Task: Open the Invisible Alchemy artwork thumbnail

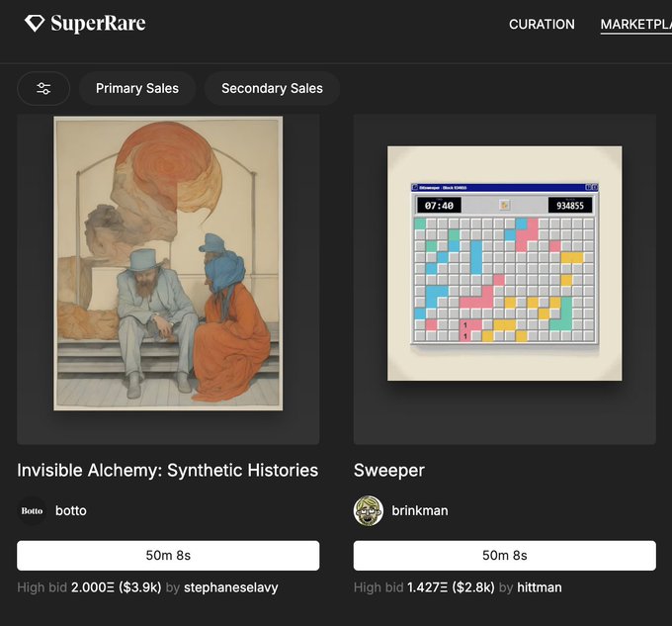Action: point(168,263)
